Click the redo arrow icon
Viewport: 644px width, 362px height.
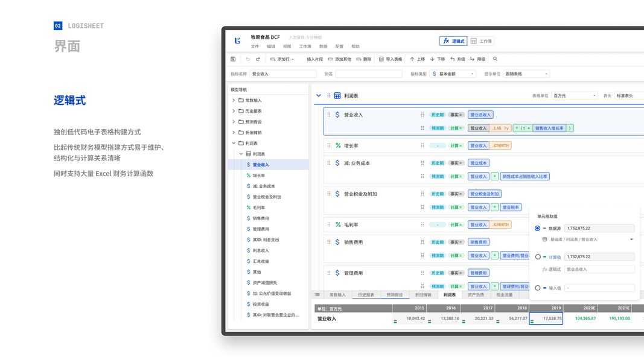pyautogui.click(x=258, y=59)
